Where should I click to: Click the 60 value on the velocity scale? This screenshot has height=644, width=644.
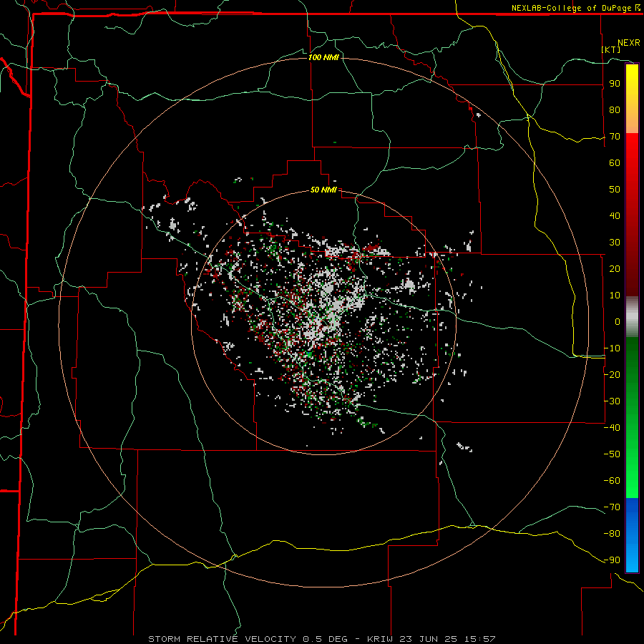615,163
